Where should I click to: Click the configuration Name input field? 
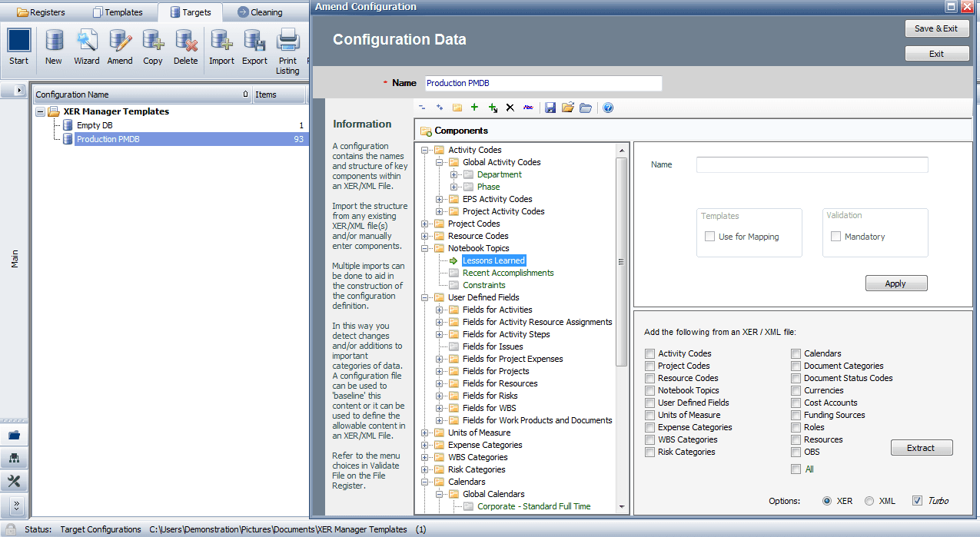pos(543,83)
